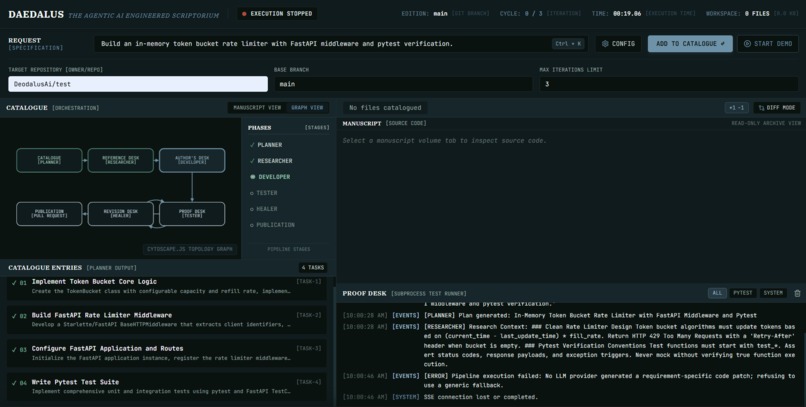Viewport: 806px width, 407px height.
Task: Click the DAEDALUS logo title
Action: pyautogui.click(x=36, y=14)
